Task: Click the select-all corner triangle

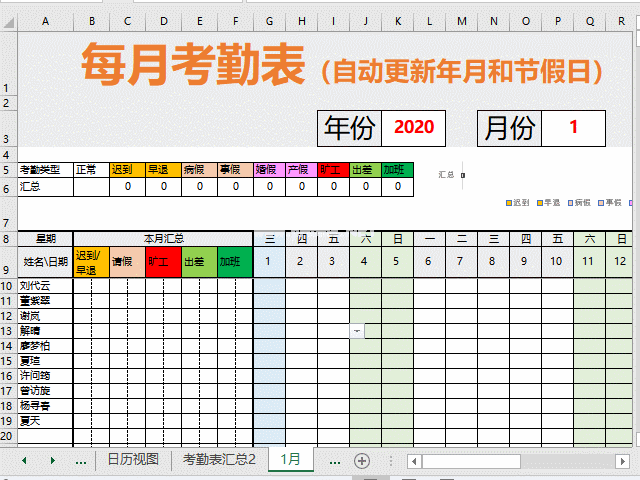Action: click(9, 22)
